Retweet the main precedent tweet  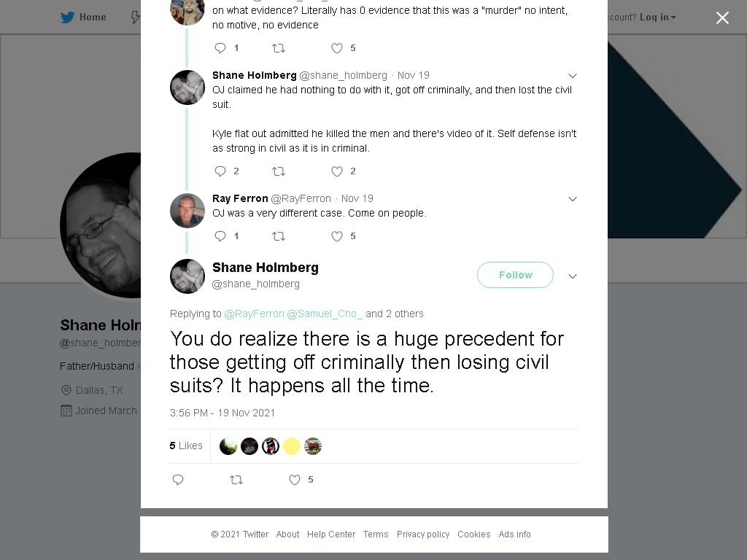tap(236, 480)
